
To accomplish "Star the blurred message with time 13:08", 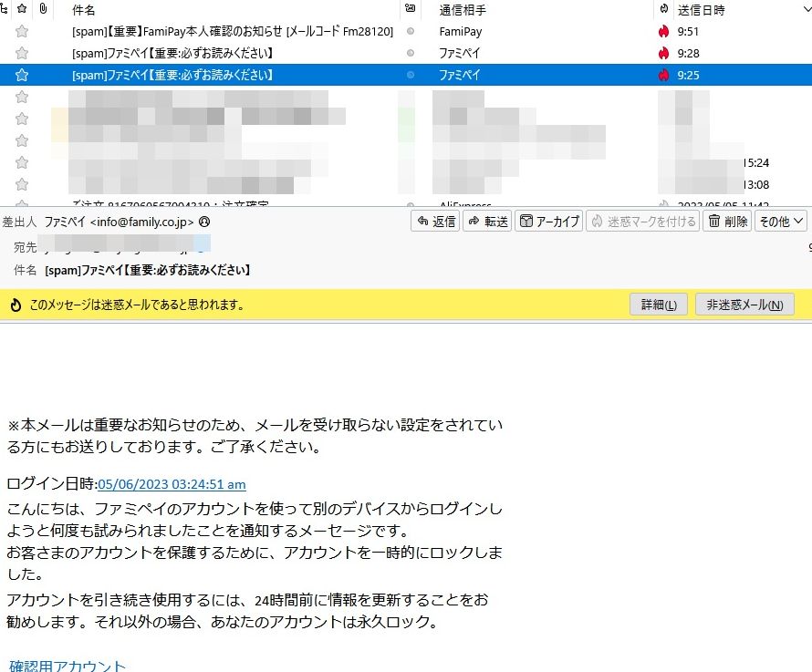I will coord(22,184).
